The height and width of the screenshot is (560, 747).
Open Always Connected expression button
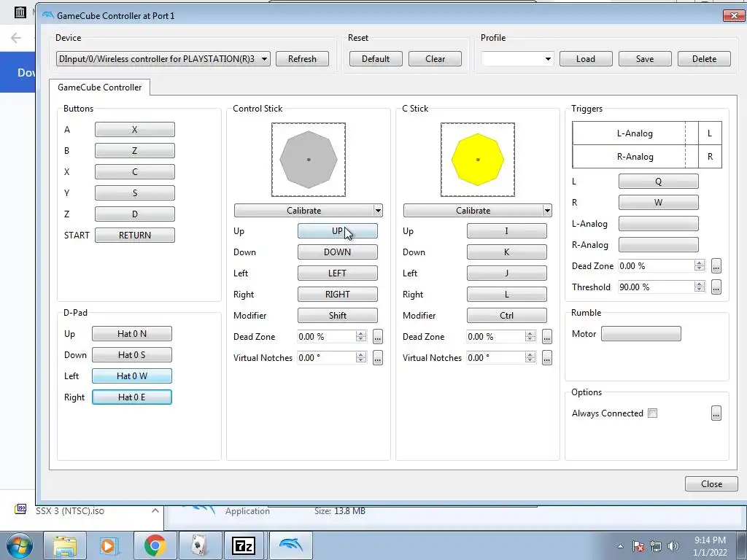pos(716,413)
